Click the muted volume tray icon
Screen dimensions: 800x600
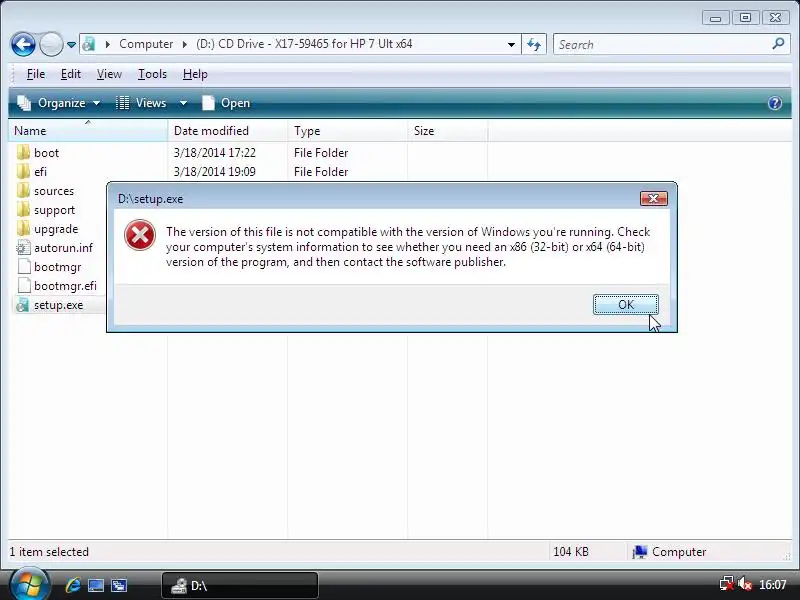(x=745, y=584)
